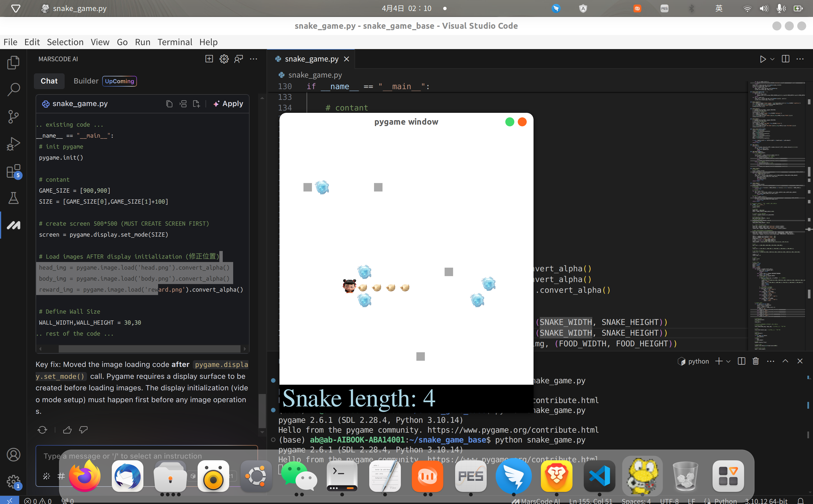The height and width of the screenshot is (504, 813).
Task: Give the AI response a thumbs up
Action: 67,430
